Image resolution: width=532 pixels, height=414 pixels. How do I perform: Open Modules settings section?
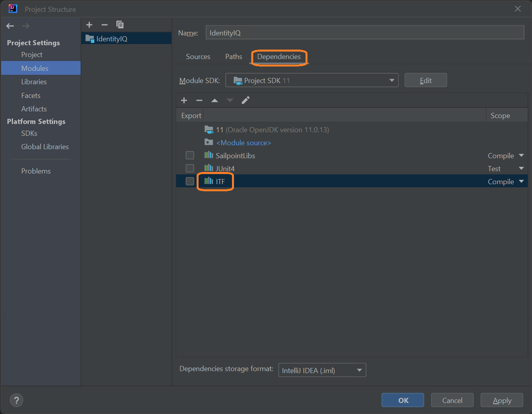pyautogui.click(x=41, y=68)
